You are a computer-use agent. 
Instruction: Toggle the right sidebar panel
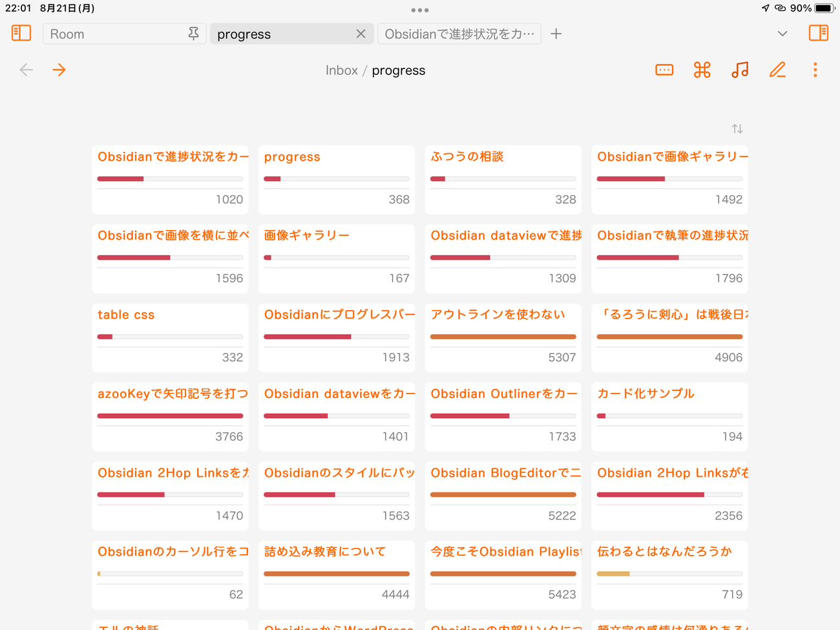click(x=819, y=33)
